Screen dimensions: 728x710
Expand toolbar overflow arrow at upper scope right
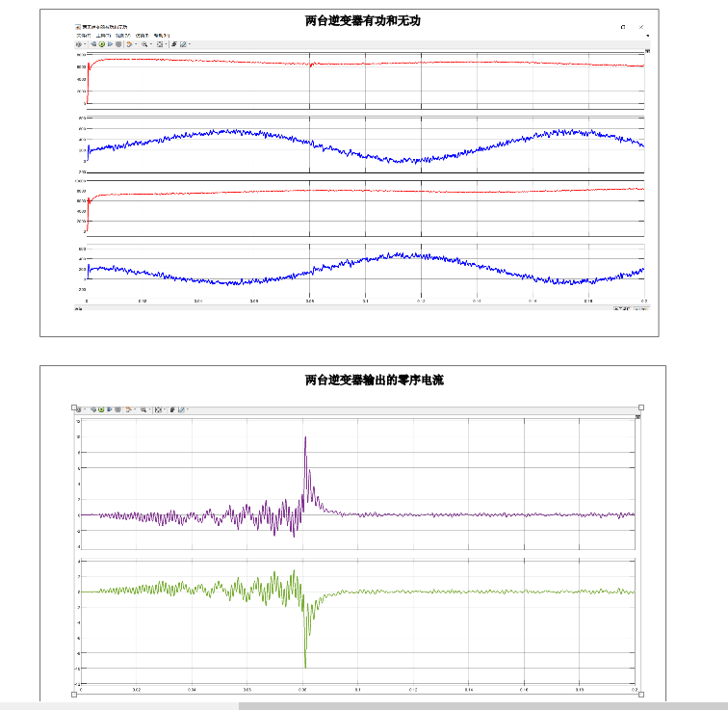coord(647,36)
